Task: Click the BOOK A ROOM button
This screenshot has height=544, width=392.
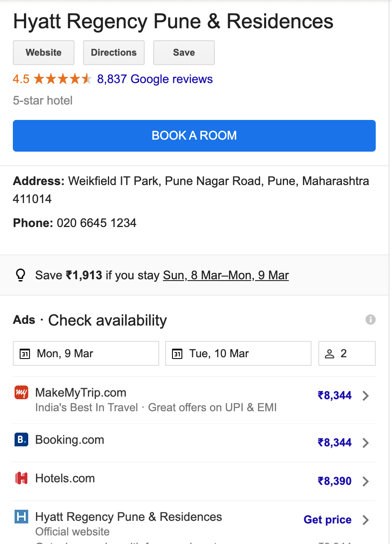Action: [x=194, y=136]
